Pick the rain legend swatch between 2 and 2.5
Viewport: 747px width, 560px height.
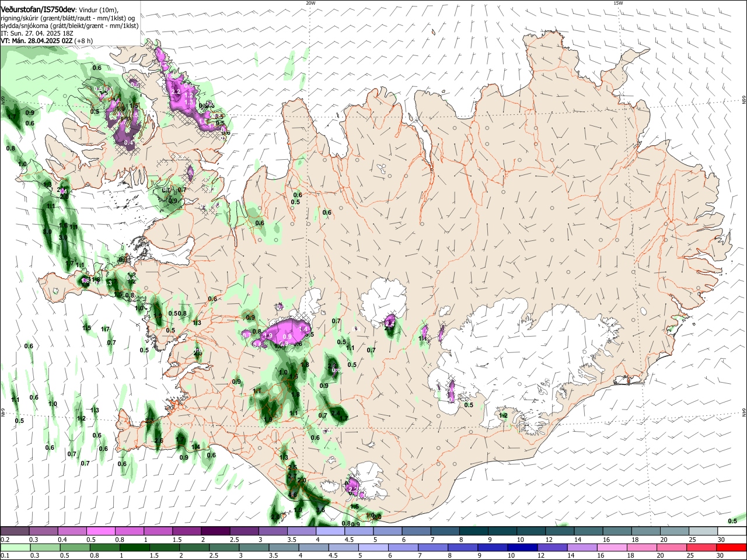[194, 547]
